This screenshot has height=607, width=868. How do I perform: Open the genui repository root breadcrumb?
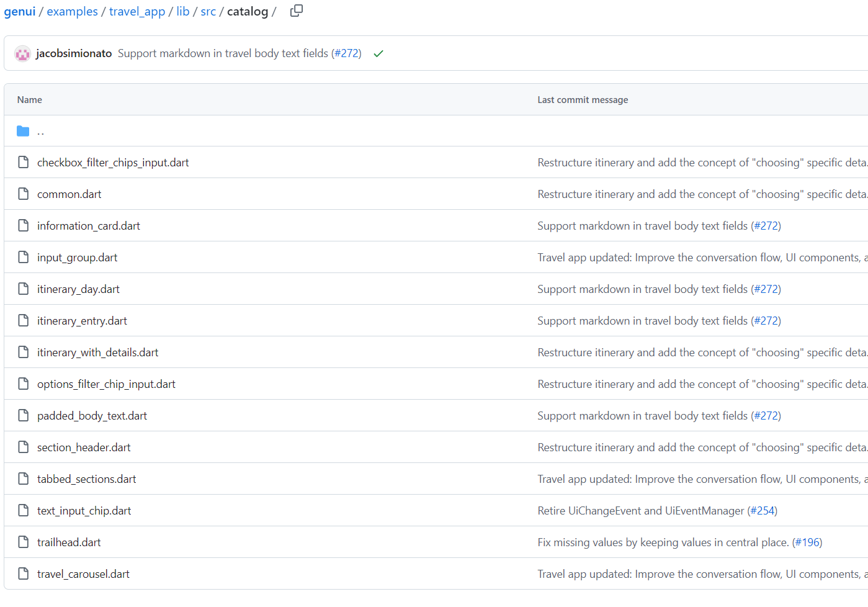pyautogui.click(x=20, y=12)
